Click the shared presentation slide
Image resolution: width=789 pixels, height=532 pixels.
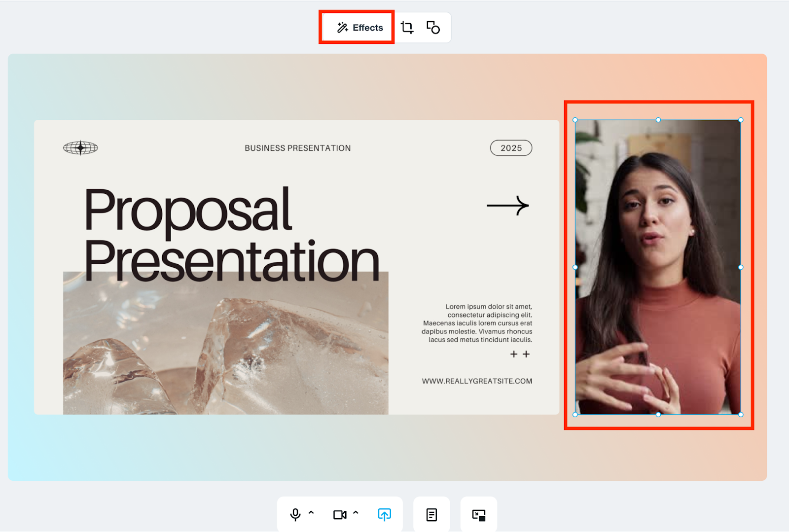pos(296,266)
